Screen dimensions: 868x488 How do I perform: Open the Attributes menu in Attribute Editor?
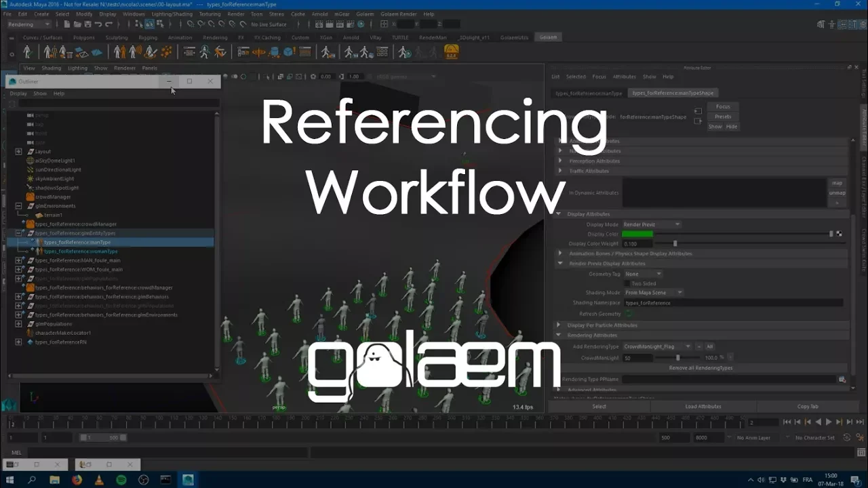click(x=625, y=77)
